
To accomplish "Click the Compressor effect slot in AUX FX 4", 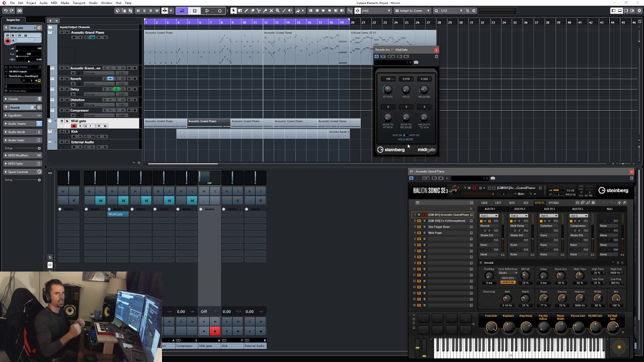I will [578, 226].
